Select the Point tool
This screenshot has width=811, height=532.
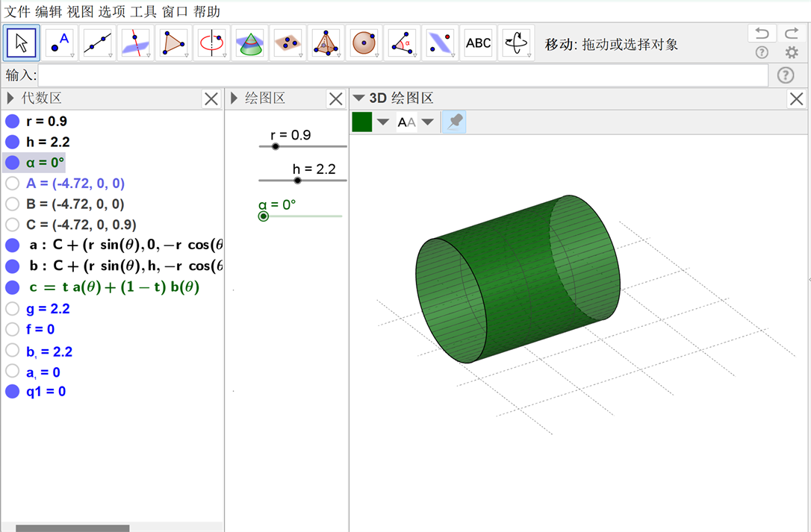(59, 43)
